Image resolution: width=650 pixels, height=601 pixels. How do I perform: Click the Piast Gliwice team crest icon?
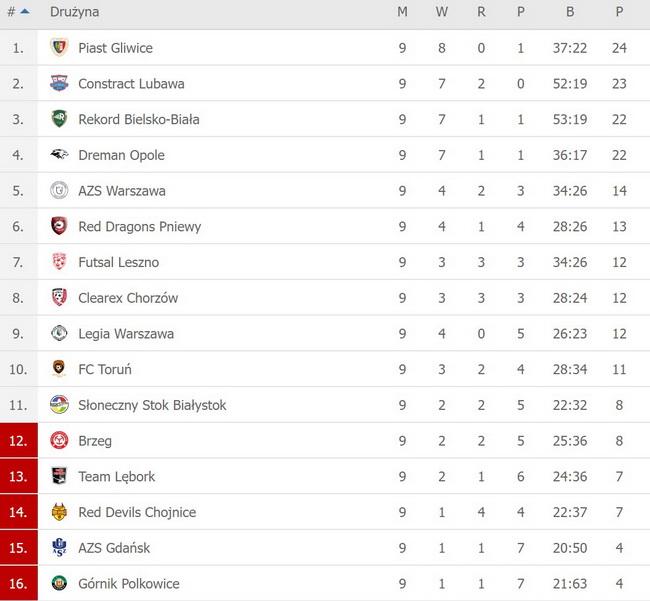coord(59,48)
